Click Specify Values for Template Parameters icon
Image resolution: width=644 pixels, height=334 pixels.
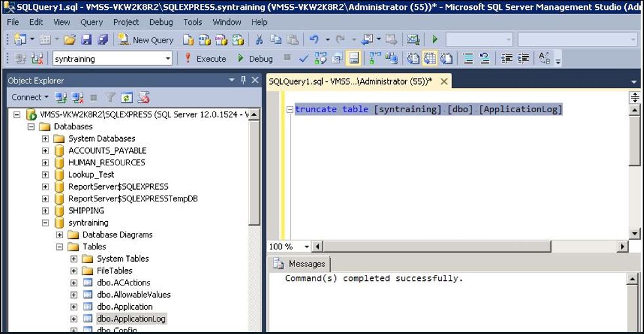tap(544, 59)
